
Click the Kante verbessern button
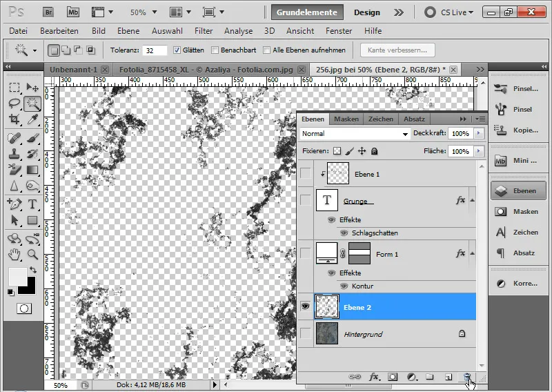click(x=397, y=50)
